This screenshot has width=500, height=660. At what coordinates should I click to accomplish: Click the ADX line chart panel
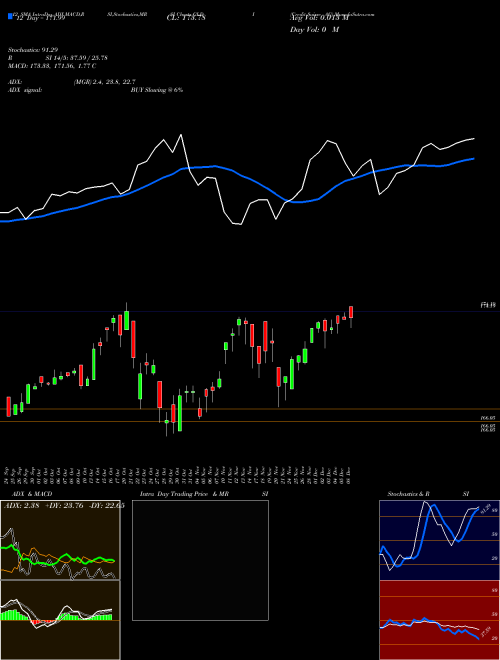click(x=60, y=540)
